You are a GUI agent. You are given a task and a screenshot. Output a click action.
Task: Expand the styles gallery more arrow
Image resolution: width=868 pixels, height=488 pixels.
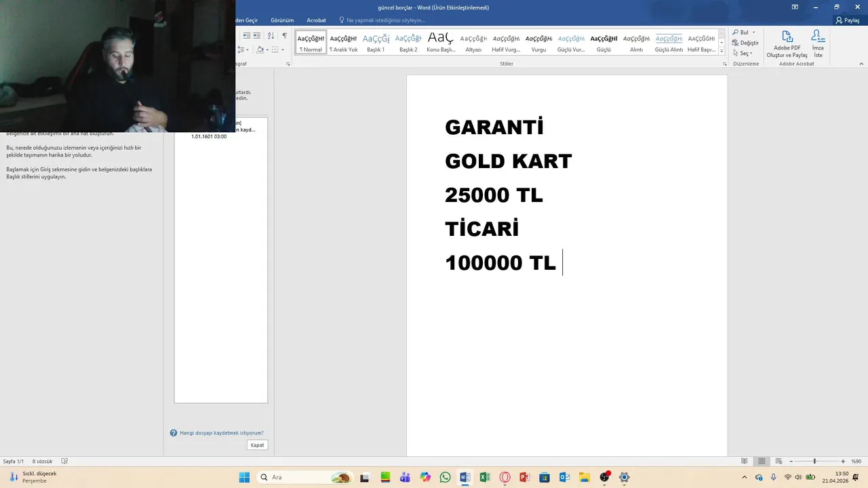(722, 51)
